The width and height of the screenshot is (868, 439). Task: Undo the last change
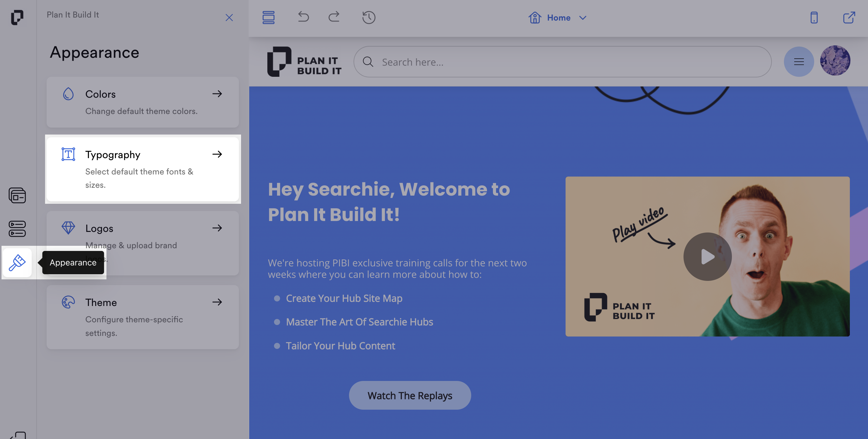(x=303, y=17)
